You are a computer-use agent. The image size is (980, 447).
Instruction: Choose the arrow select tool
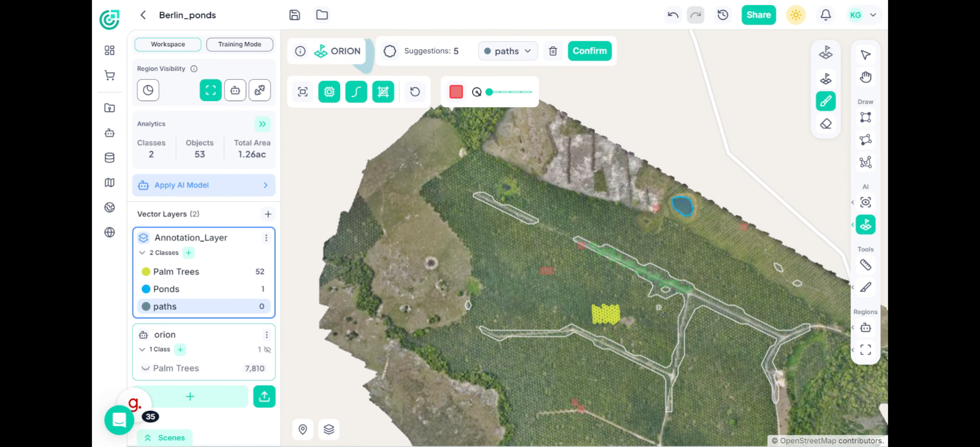[x=866, y=55]
